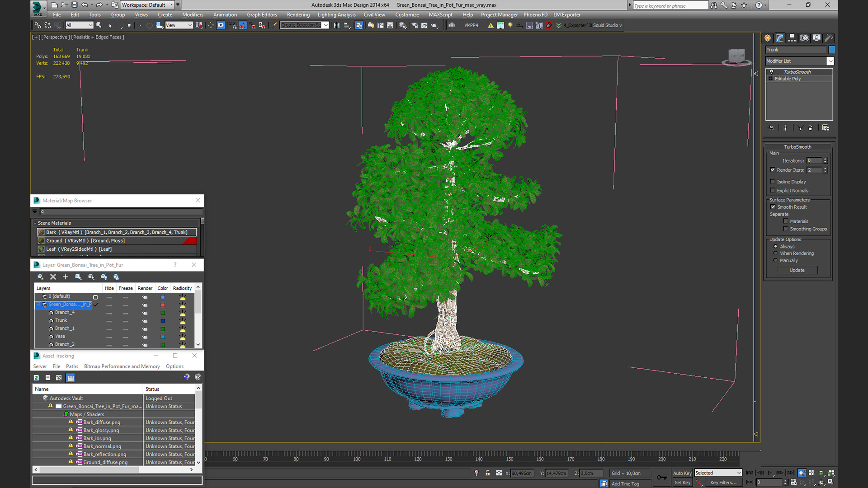Click the Refresh icon in Asset Tracking
Image resolution: width=868 pixels, height=488 pixels.
37,378
